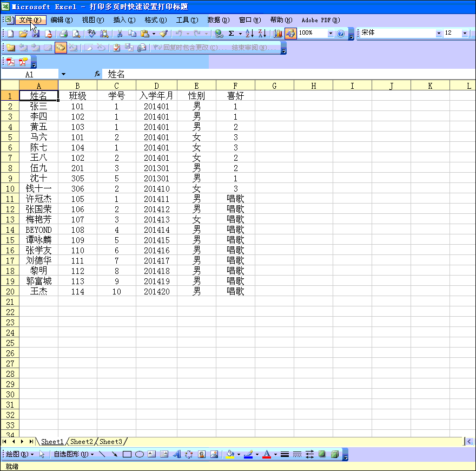This screenshot has width=476, height=471.
Task: Expand the font size dropdown
Action: 465,34
